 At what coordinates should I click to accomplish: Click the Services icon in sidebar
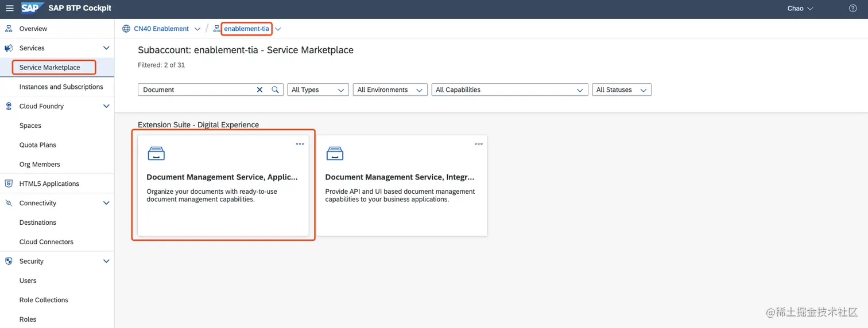(9, 48)
